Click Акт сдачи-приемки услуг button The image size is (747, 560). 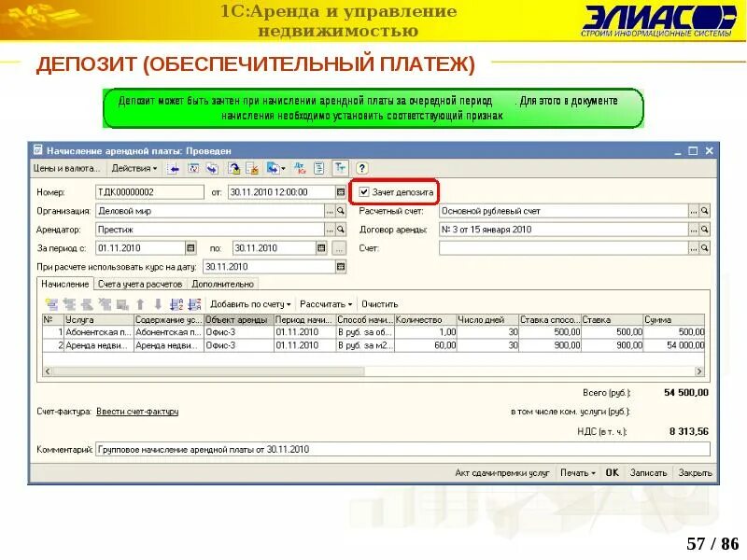pyautogui.click(x=502, y=473)
